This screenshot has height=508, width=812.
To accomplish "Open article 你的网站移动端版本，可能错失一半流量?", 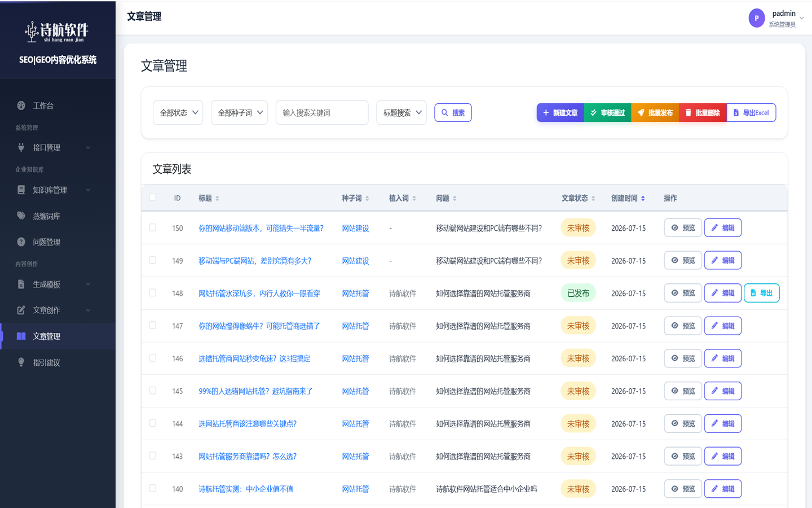I will coord(261,228).
